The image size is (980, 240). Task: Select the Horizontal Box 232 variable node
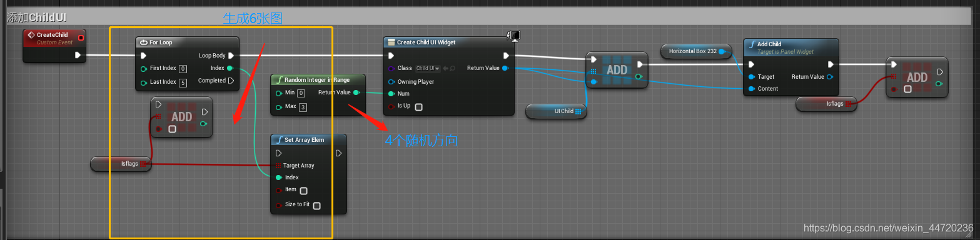[696, 51]
